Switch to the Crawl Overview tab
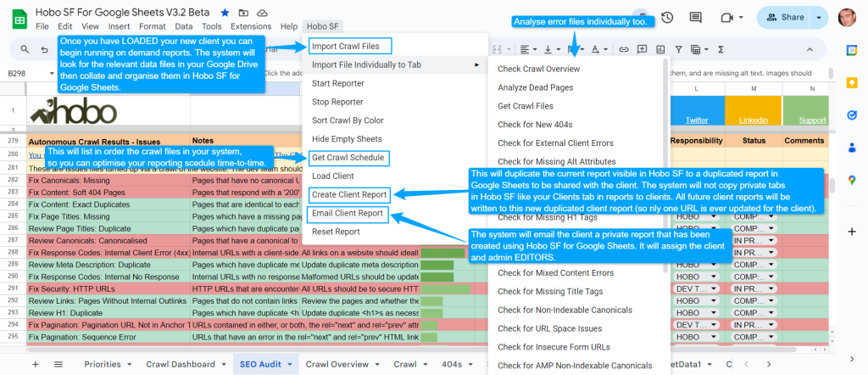This screenshot has width=868, height=375. (337, 364)
